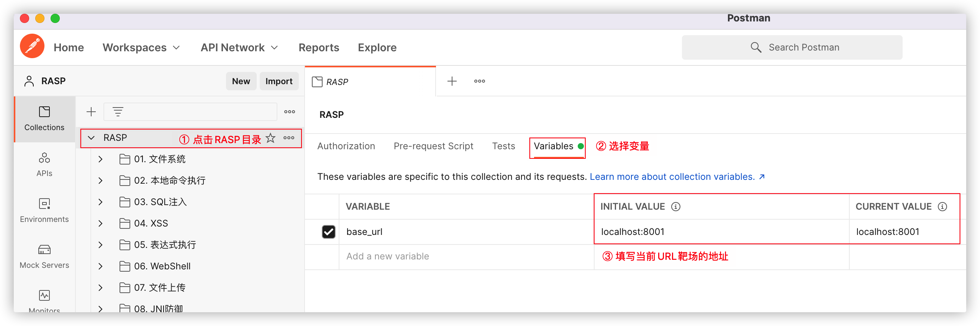Click the RASP workspace user icon
The width and height of the screenshot is (980, 326).
click(29, 81)
